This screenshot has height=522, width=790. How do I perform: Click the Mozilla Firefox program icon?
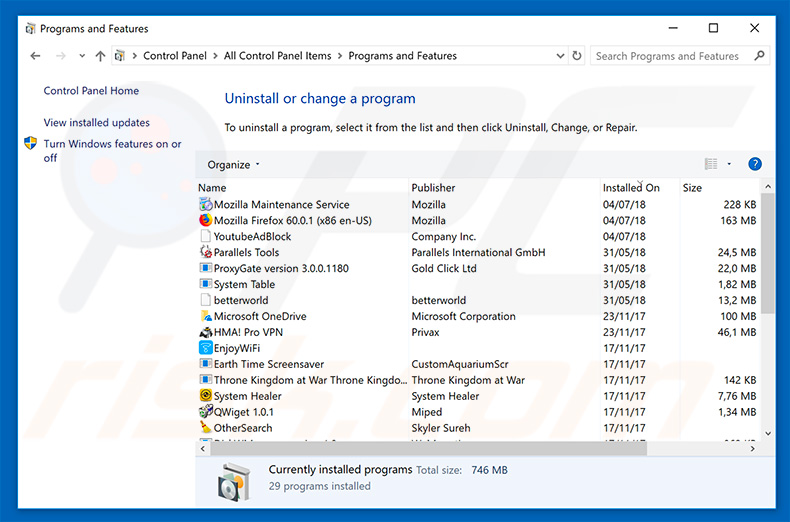click(206, 221)
